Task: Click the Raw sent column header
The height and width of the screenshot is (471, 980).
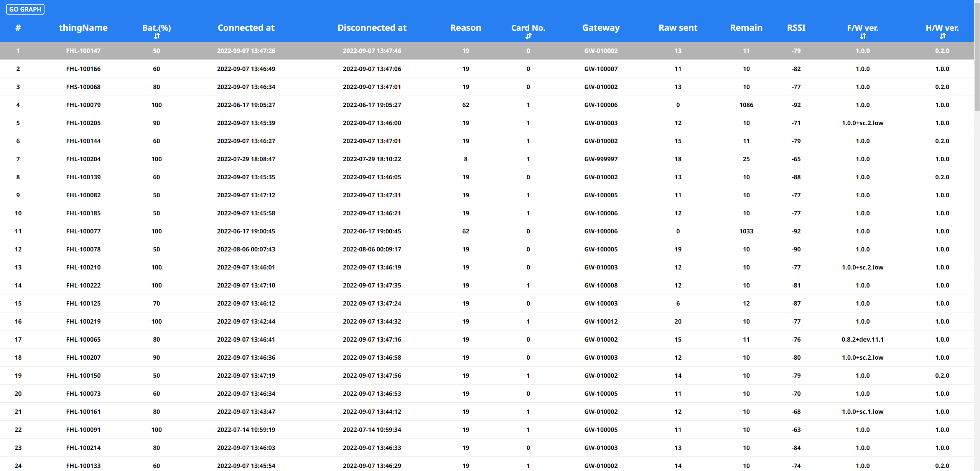Action: tap(678, 28)
